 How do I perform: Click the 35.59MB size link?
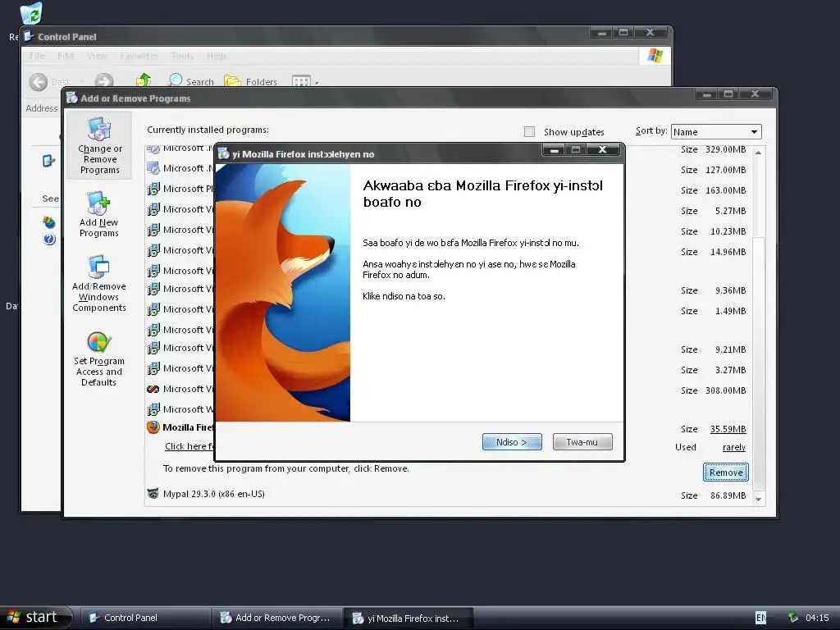(x=728, y=429)
